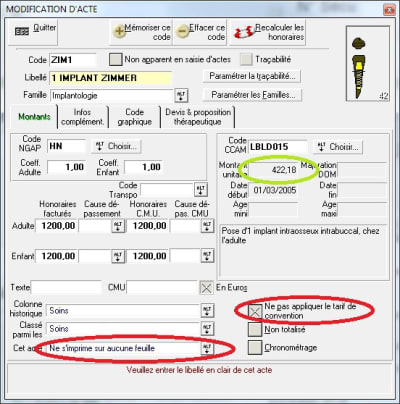Open the Famille Implantologie dropdown arrow
Viewport: 400px width, 404px height.
pos(181,96)
